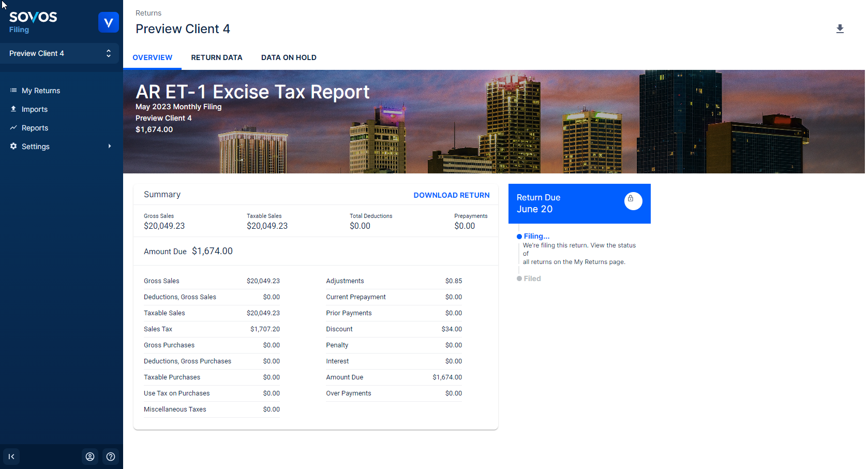The image size is (868, 469).
Task: Switch to the Data On Hold tab
Action: [289, 57]
